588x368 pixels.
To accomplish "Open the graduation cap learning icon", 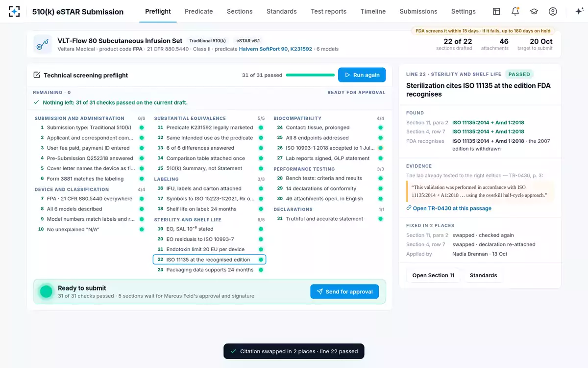I will 534,11.
